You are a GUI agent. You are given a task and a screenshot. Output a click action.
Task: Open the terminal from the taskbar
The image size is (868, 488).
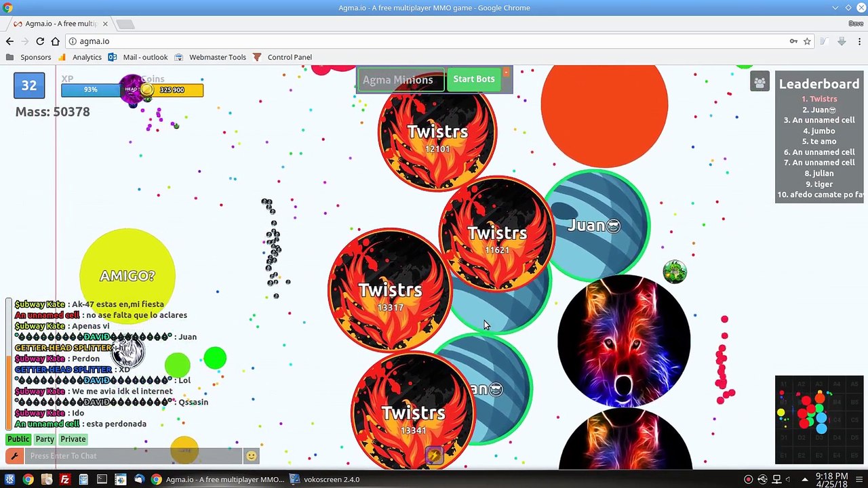[102, 479]
